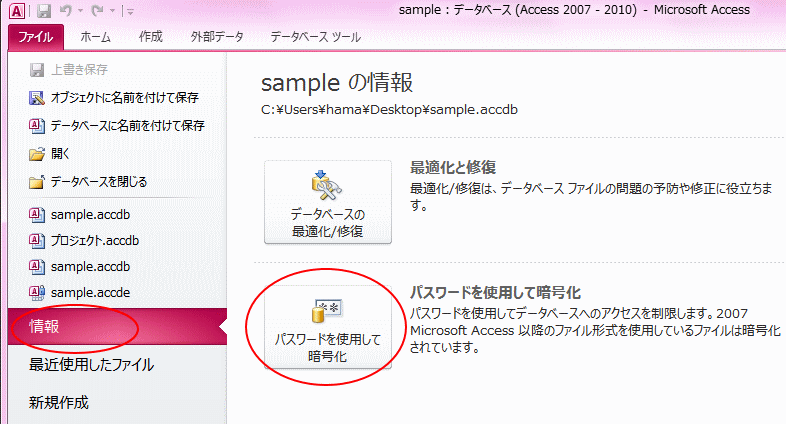786x424 pixels.
Task: Open the Undo history dropdown arrow
Action: [x=80, y=11]
